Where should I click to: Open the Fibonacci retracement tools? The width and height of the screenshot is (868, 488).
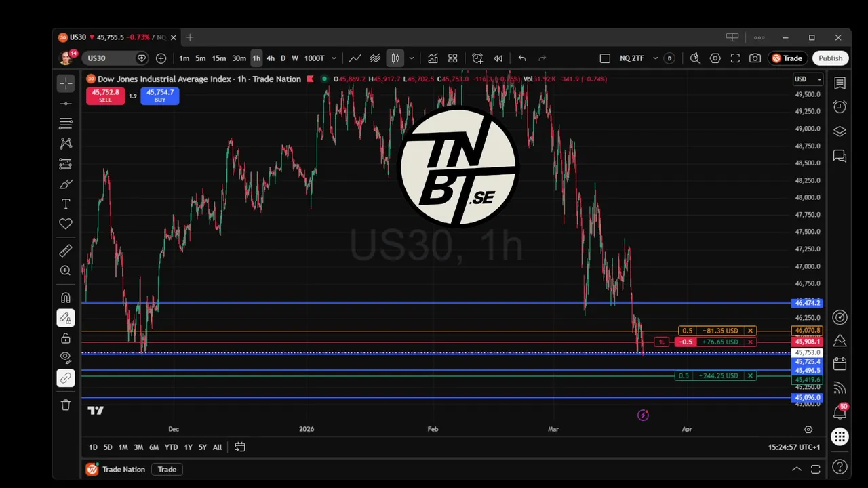click(66, 123)
